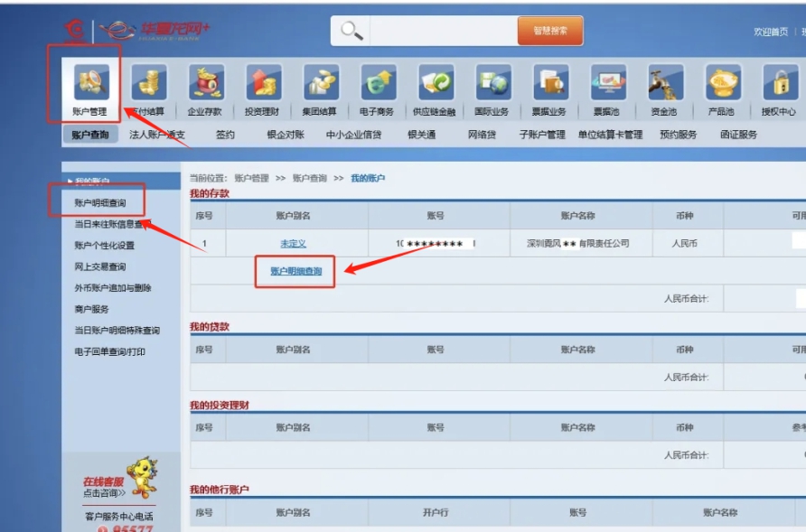Open the 国际业务 (International Business) icon

[492, 86]
